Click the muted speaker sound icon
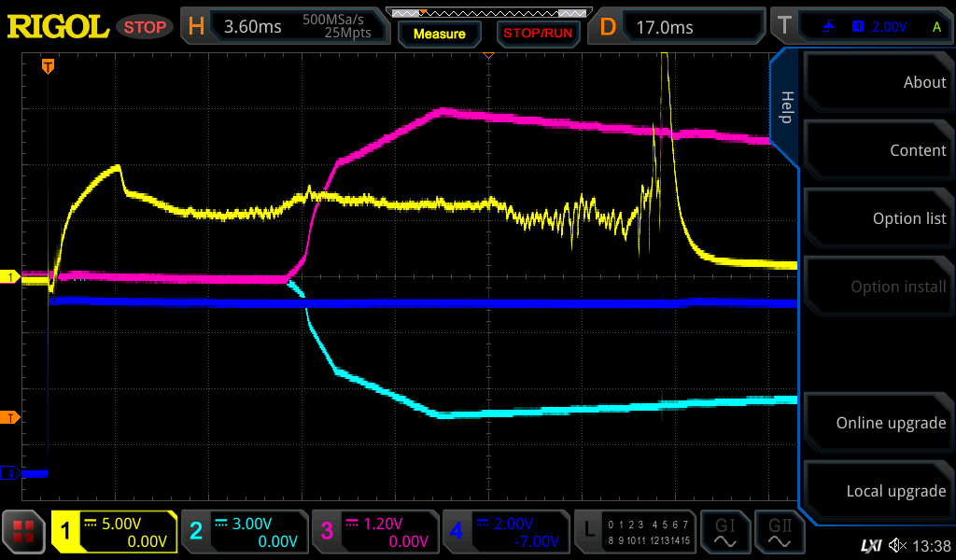The image size is (956, 560). coord(898,545)
